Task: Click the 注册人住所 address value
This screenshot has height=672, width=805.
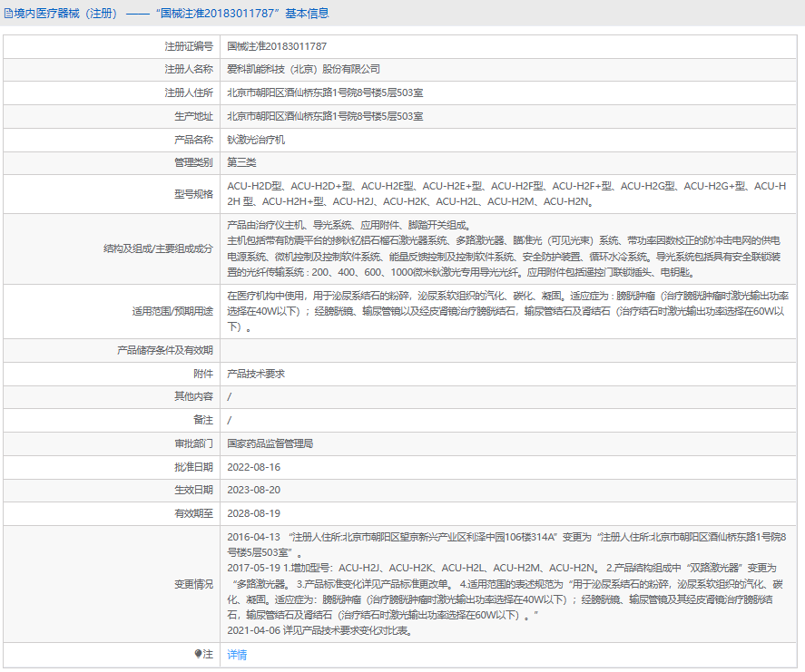Action: point(325,93)
